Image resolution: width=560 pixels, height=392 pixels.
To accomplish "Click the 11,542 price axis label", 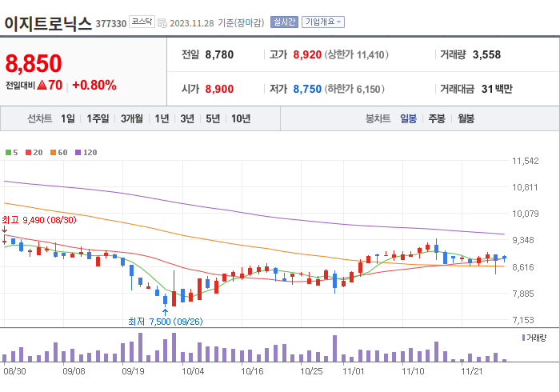I will 525,161.
